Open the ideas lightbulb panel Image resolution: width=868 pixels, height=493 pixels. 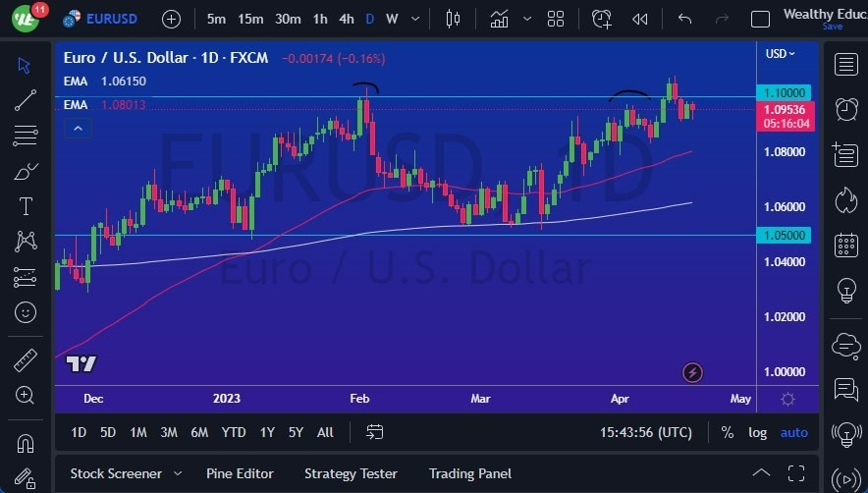[845, 290]
